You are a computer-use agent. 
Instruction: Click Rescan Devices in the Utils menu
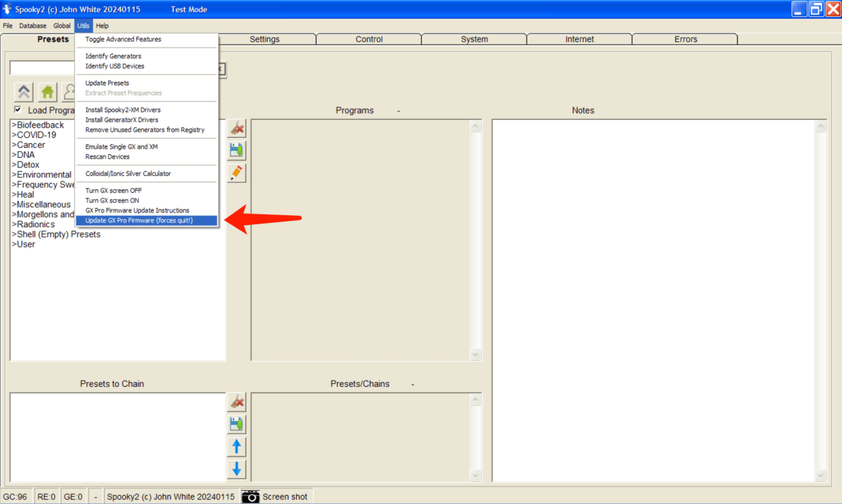107,156
